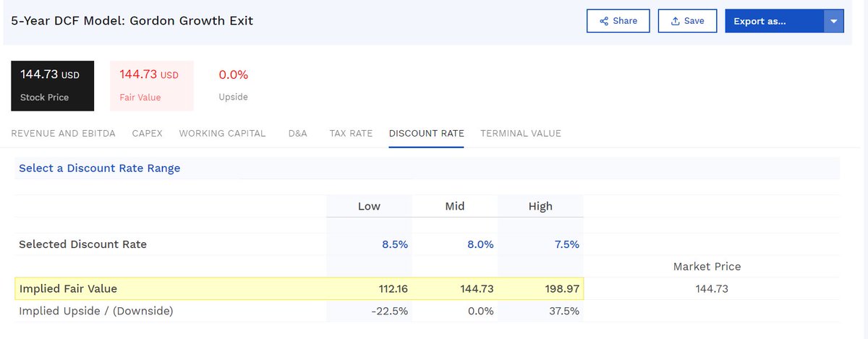Screen dimensions: 868x339
Task: Click the Save button
Action: point(686,21)
